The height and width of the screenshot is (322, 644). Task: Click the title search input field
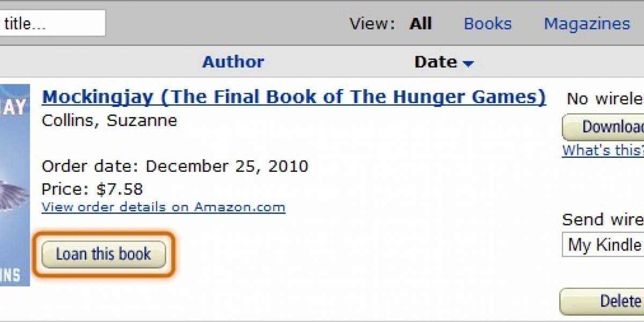coord(53,24)
